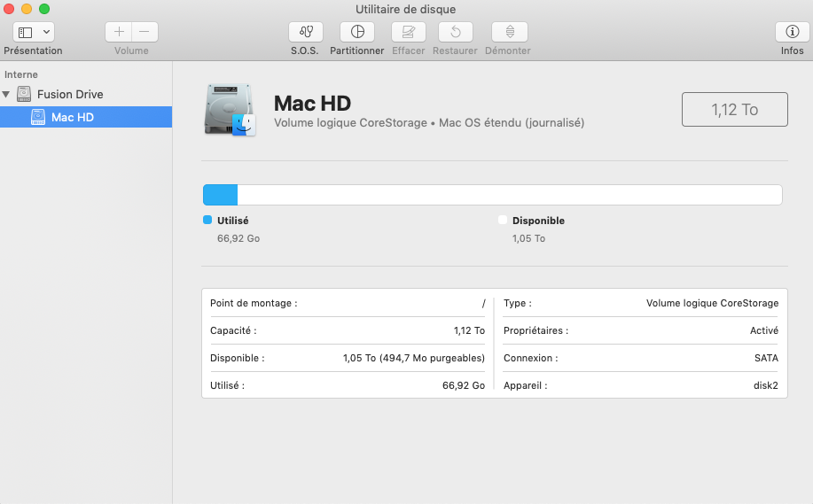
Task: Click the S.O.S. first aid icon
Action: (305, 32)
